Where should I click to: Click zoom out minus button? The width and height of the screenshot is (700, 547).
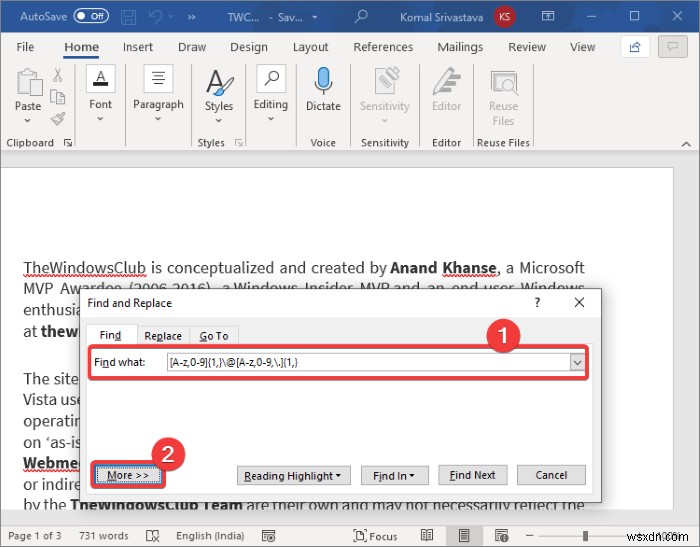pyautogui.click(x=529, y=535)
